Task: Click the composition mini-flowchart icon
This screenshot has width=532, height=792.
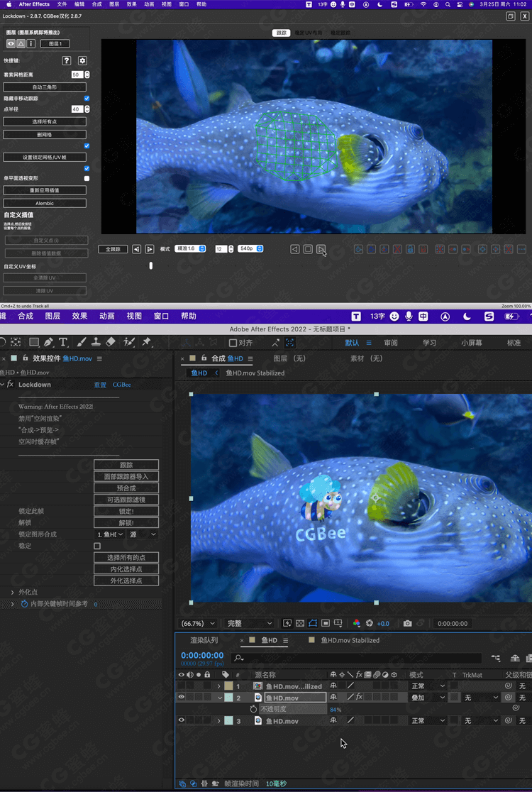Action: (496, 658)
